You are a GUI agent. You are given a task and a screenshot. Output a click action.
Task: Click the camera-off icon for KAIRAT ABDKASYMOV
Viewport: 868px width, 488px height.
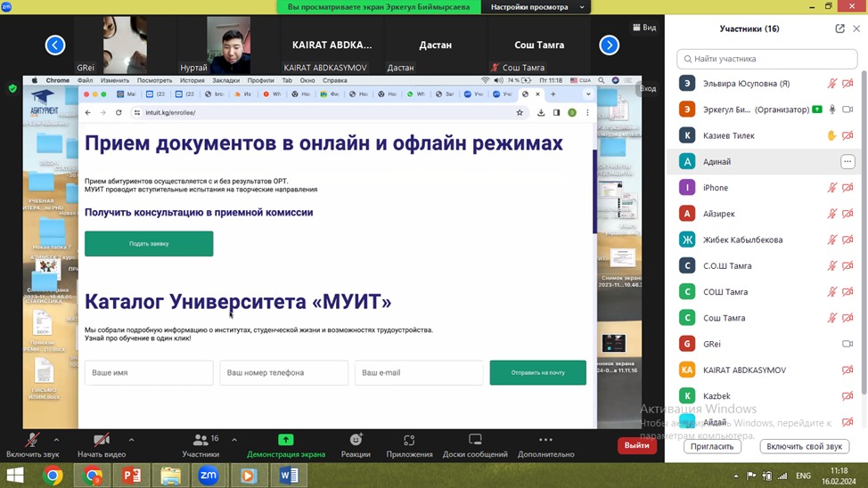848,370
